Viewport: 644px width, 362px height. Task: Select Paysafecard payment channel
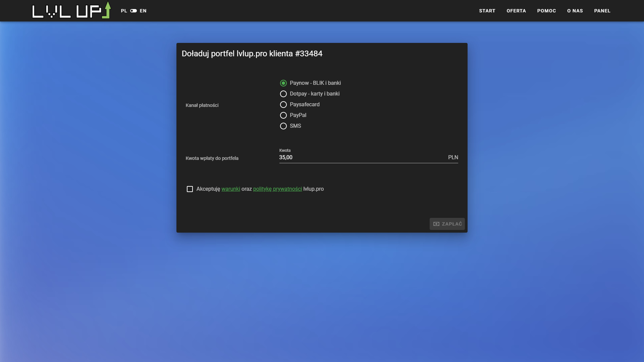click(x=283, y=105)
